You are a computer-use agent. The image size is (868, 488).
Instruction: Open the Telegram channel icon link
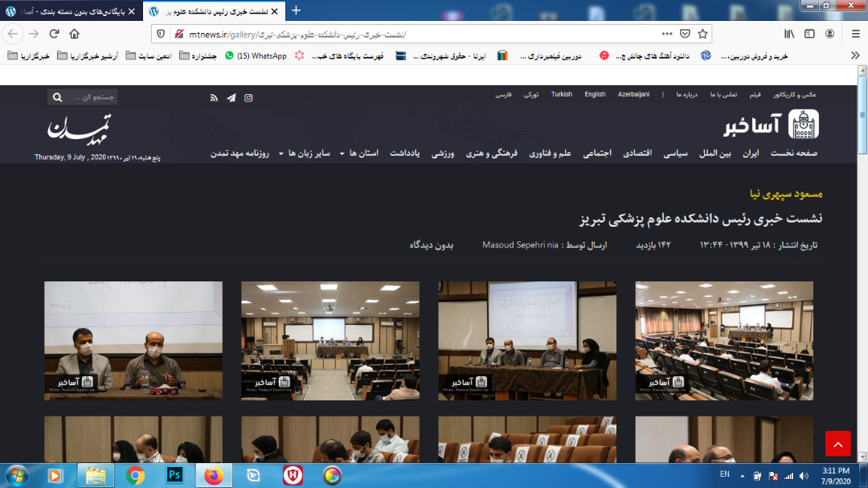(x=231, y=97)
